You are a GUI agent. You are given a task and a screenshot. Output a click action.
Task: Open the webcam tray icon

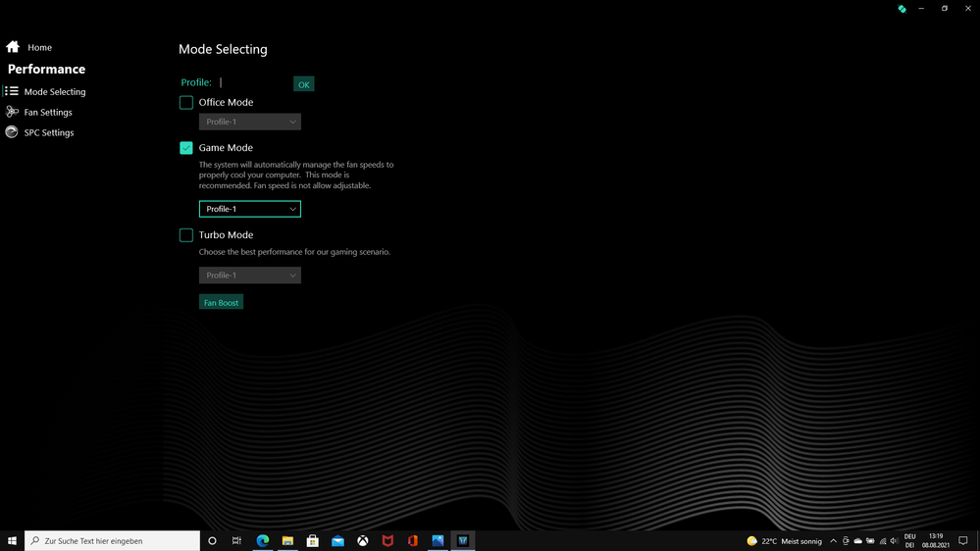point(846,541)
